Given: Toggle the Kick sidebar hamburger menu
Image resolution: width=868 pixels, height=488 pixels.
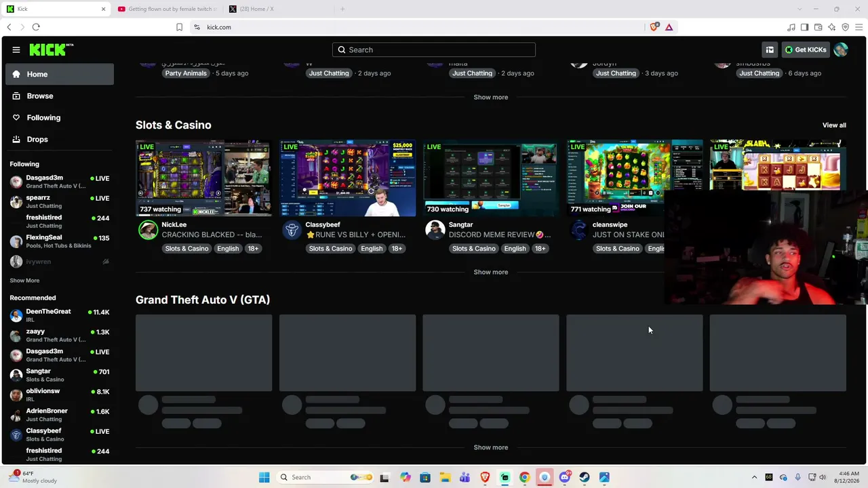Looking at the screenshot, I should (16, 49).
